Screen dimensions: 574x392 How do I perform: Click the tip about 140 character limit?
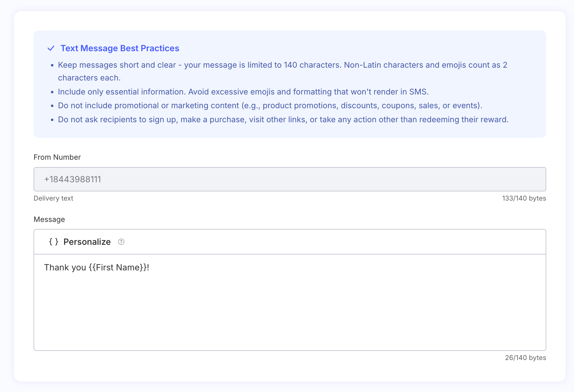pyautogui.click(x=282, y=71)
